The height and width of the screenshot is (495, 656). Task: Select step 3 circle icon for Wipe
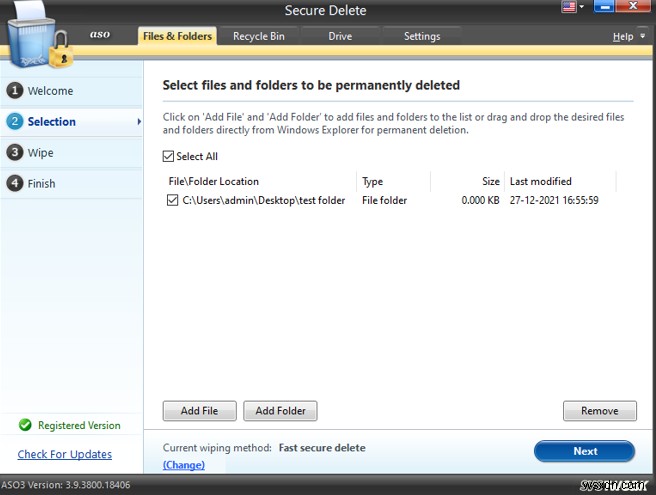(15, 152)
